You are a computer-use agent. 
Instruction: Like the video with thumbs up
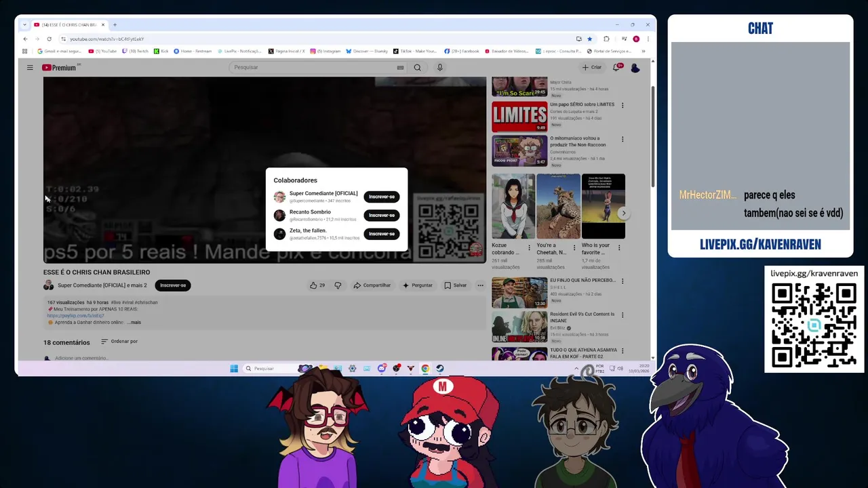[317, 285]
